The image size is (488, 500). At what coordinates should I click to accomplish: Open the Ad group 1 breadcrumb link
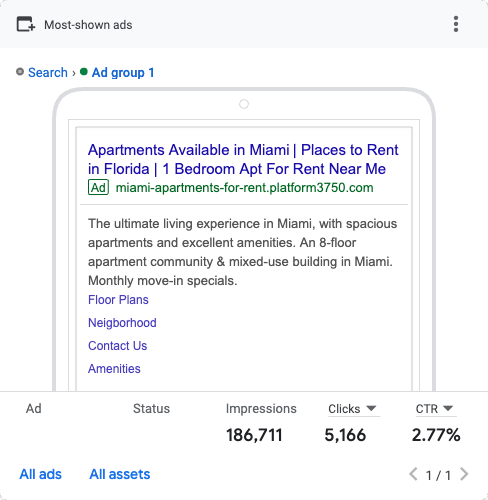click(x=123, y=72)
